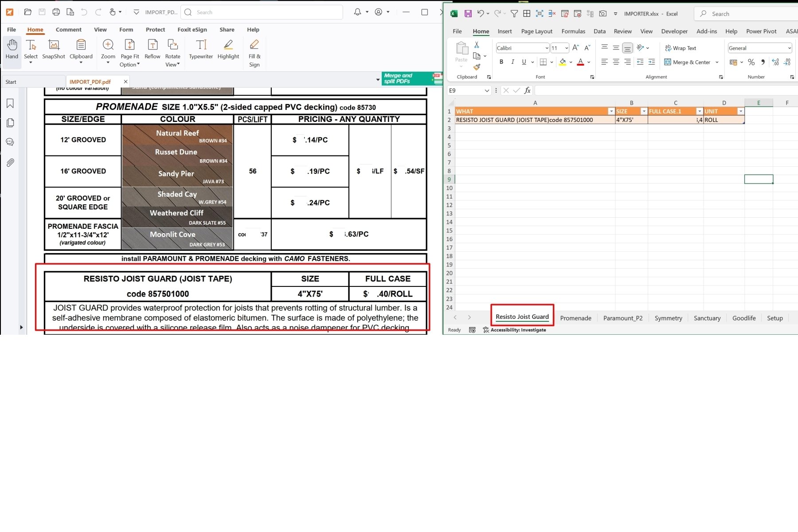Decrease font size in Excel
This screenshot has height=532, width=798.
click(587, 48)
